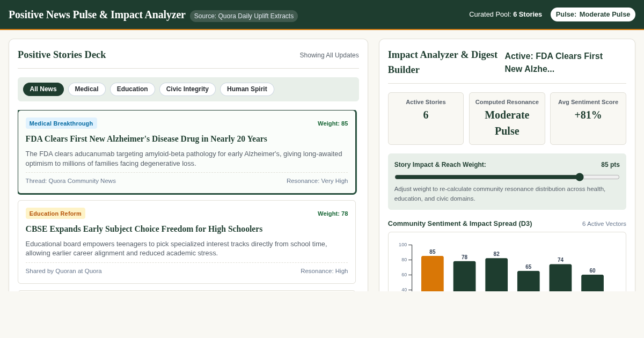Adjust the Story Impact & Reach Weight slider
This screenshot has width=644, height=338.
(507, 177)
